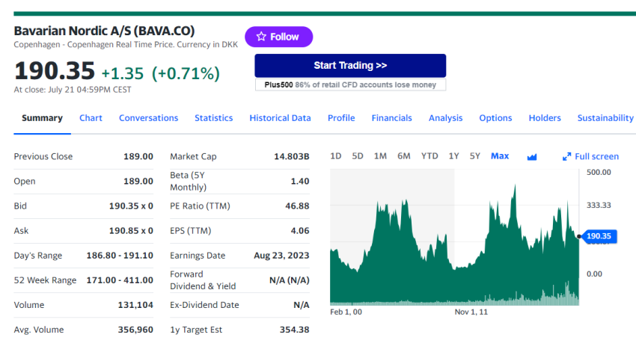
Task: Click the Ask value 190.85 x 0
Action: click(131, 231)
